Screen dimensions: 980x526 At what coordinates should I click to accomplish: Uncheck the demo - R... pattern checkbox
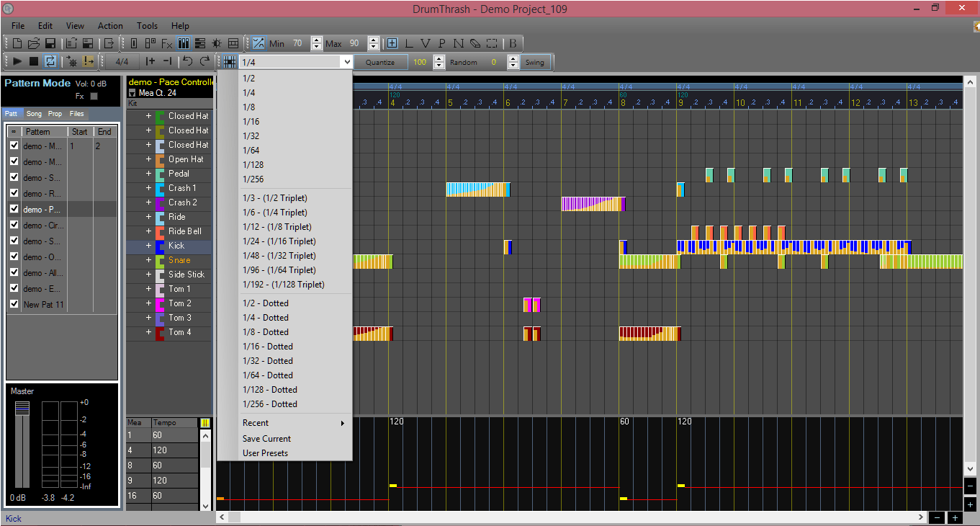[x=14, y=193]
